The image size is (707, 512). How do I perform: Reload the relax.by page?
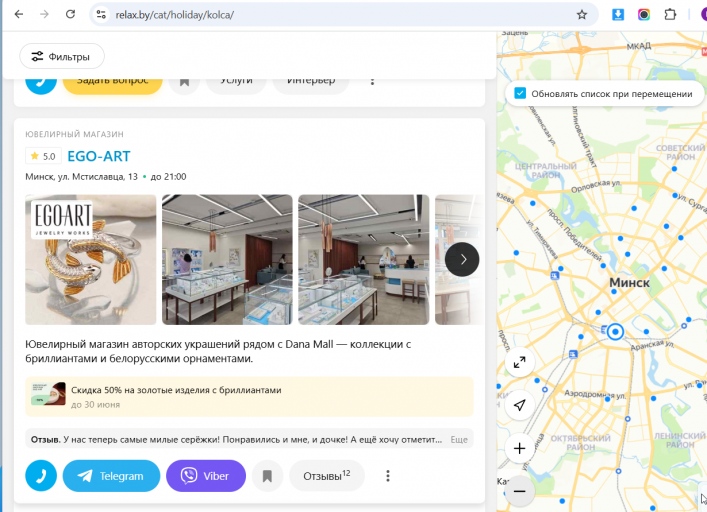(70, 14)
